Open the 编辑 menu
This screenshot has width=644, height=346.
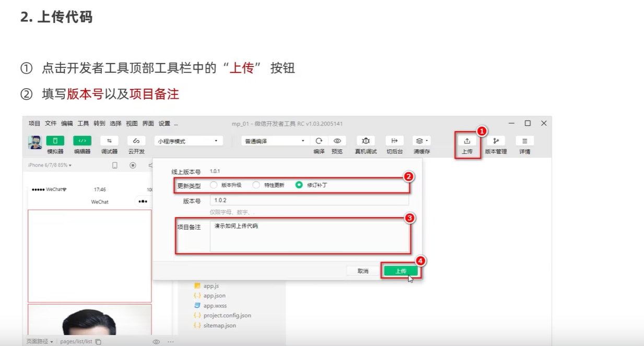point(67,124)
